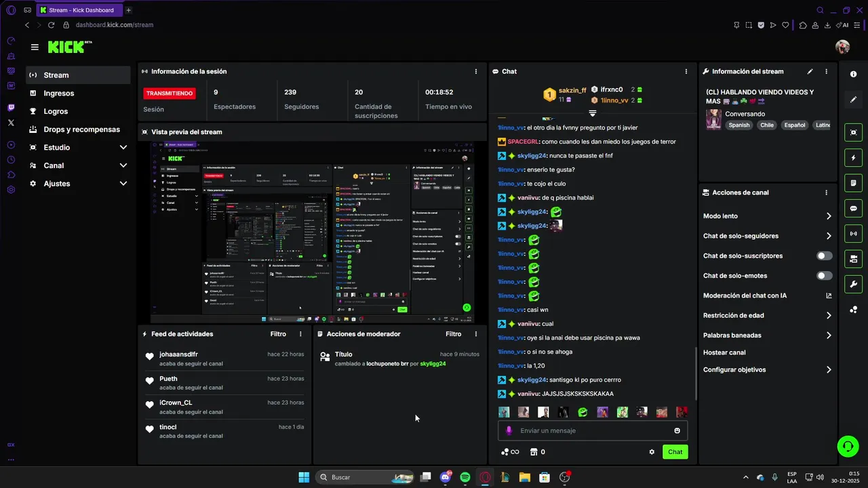Toggle the lightning bolt widget icon
The width and height of the screenshot is (868, 488).
854,158
